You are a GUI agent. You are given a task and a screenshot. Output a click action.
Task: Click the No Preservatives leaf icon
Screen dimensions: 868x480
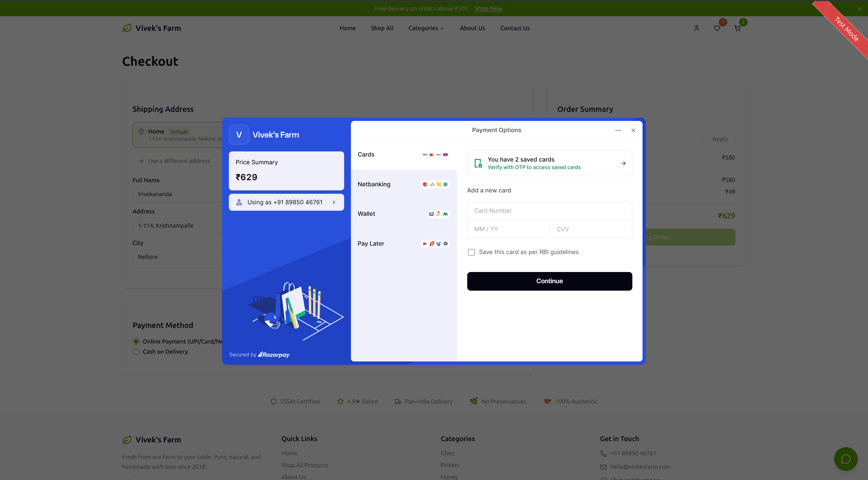point(474,401)
